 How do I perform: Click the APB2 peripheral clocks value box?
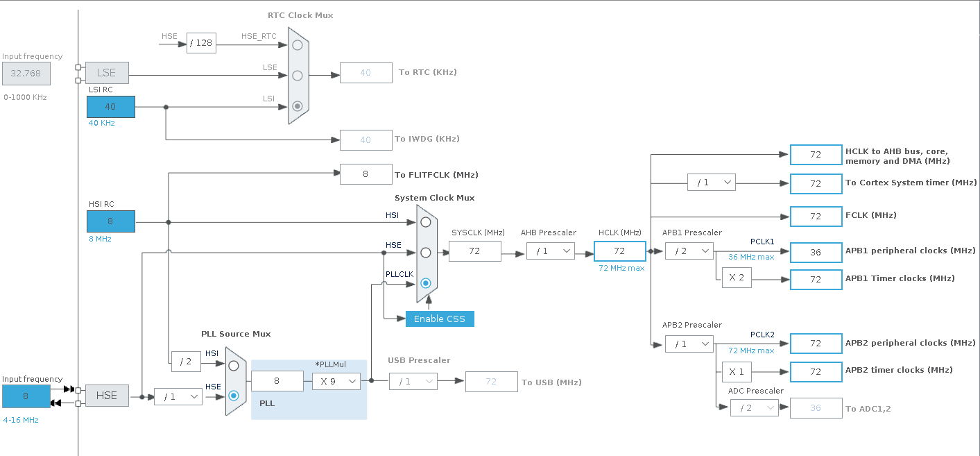pyautogui.click(x=816, y=343)
